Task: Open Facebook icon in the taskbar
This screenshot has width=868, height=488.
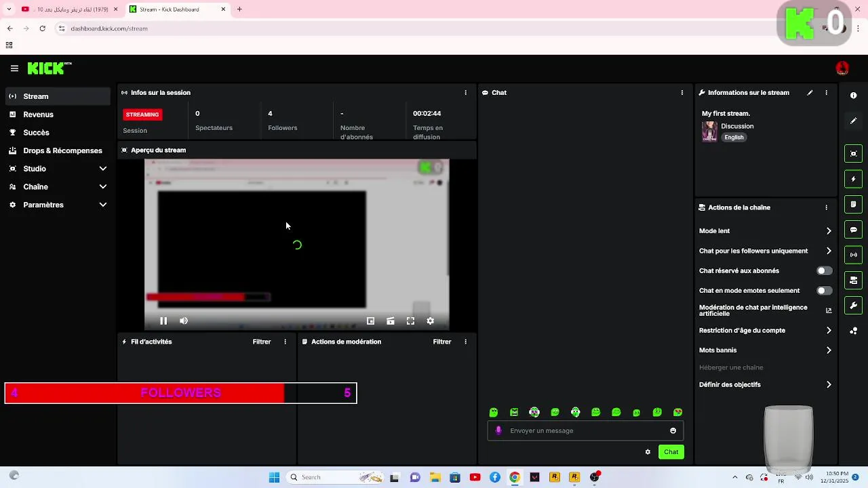Action: coord(495,478)
